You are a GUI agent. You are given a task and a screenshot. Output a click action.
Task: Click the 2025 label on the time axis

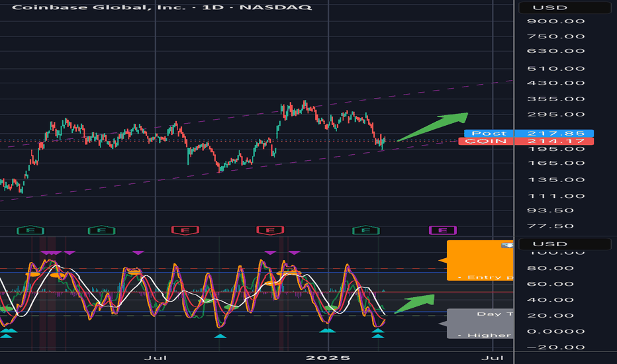[x=328, y=357]
